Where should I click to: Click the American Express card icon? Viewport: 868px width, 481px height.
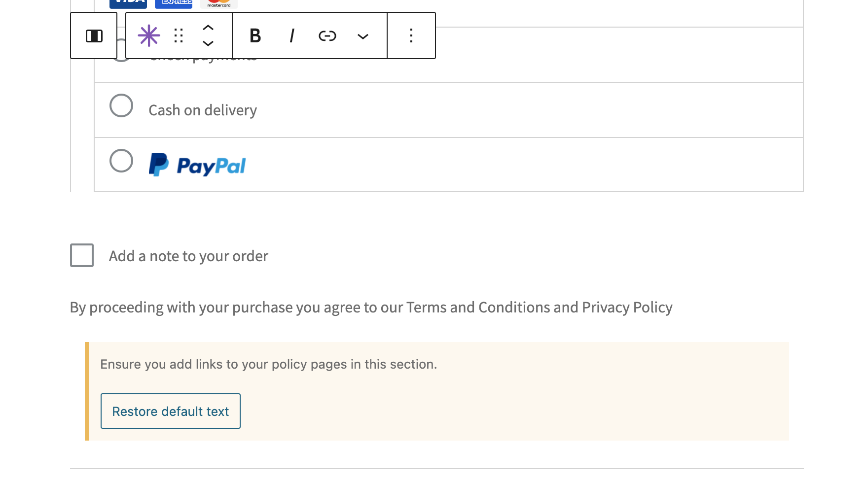pos(173,2)
